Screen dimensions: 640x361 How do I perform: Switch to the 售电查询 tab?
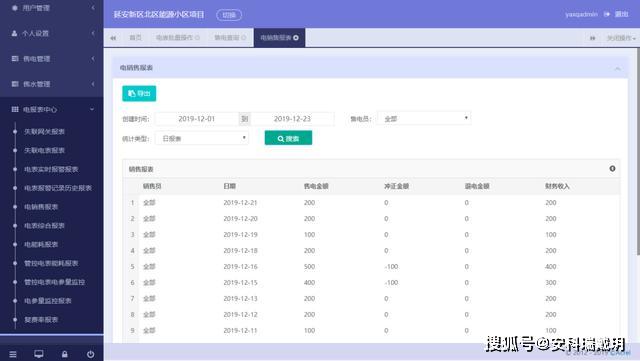pos(227,38)
